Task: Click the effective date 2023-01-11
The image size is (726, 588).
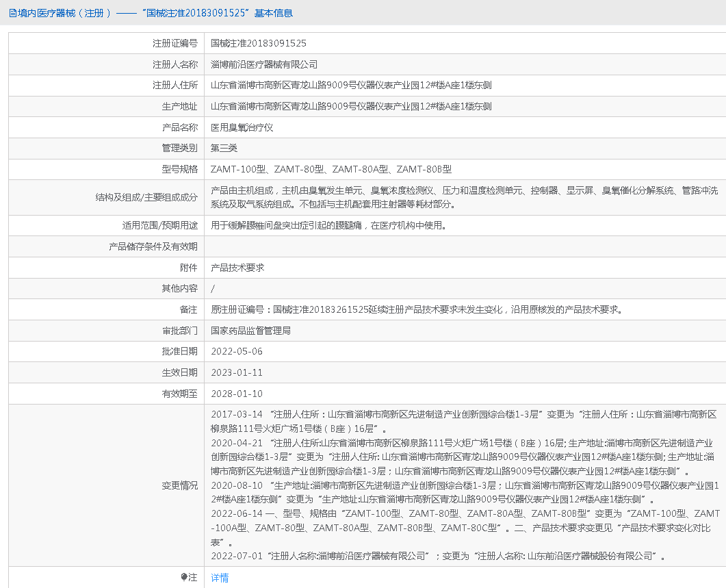Action: coord(236,372)
